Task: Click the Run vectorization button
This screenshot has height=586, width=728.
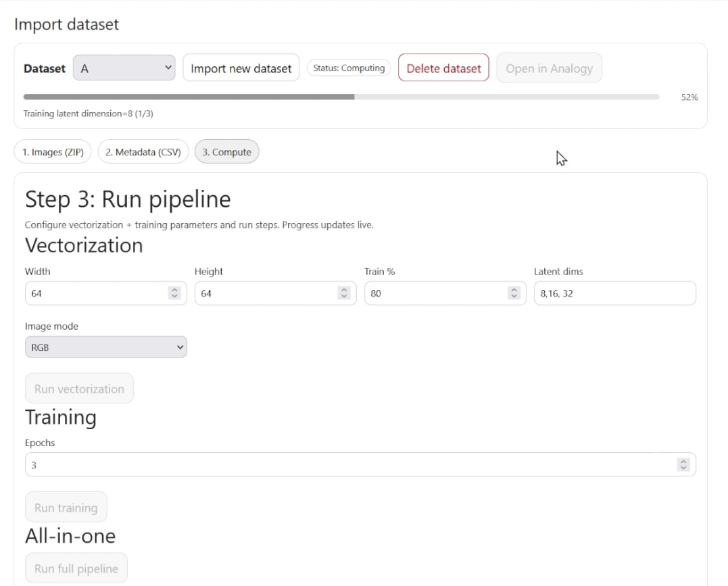Action: [x=79, y=389]
